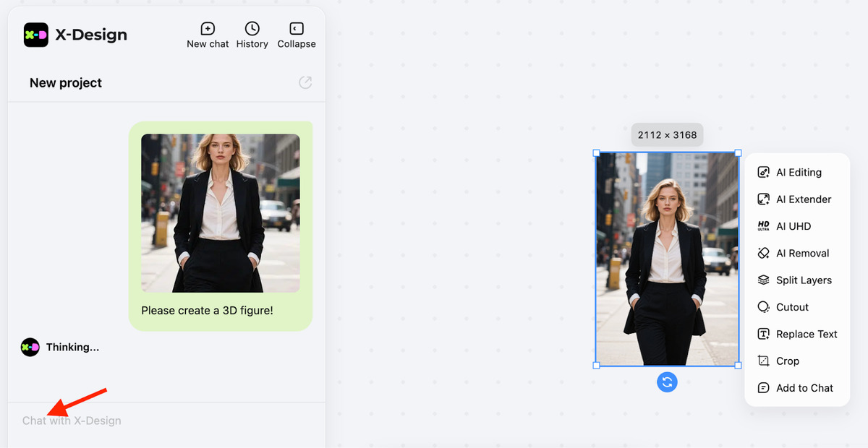This screenshot has height=448, width=868.
Task: Click the X-Design logo icon
Action: (35, 35)
